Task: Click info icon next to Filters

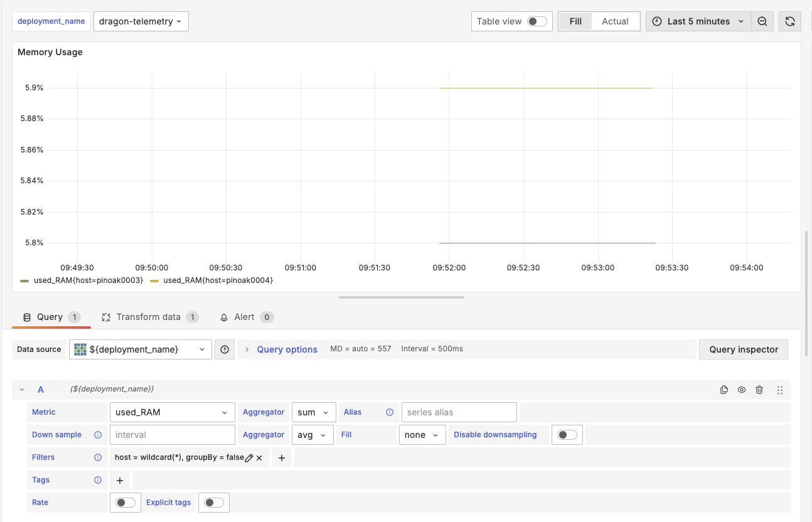Action: click(x=98, y=457)
